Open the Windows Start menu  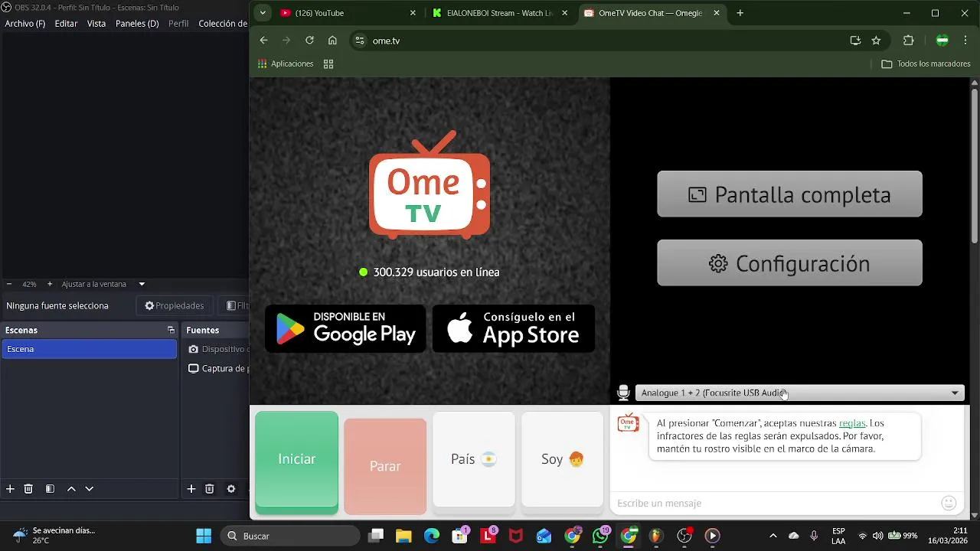[204, 536]
